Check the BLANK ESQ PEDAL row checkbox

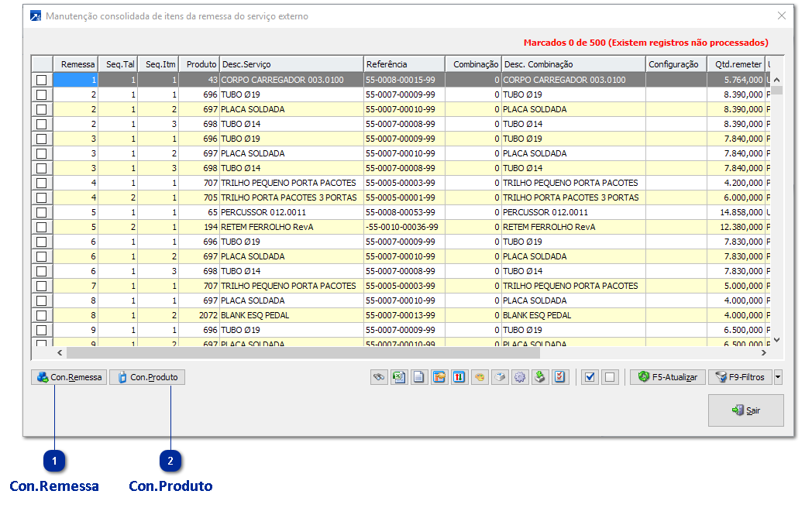[41, 315]
